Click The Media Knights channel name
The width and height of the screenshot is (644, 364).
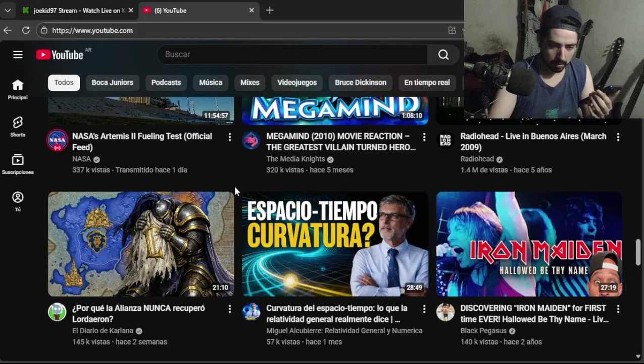point(295,159)
